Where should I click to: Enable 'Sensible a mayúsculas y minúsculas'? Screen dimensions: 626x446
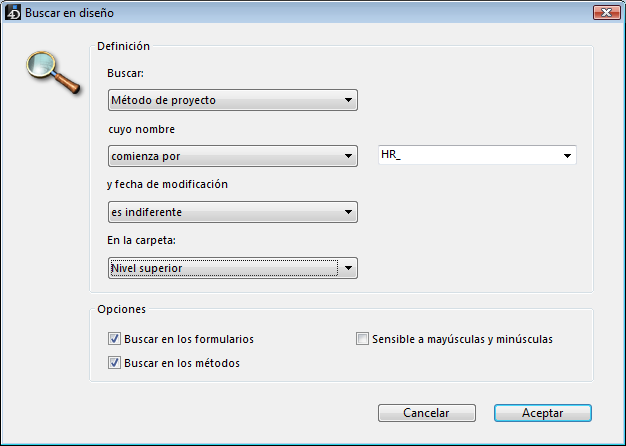click(x=363, y=339)
